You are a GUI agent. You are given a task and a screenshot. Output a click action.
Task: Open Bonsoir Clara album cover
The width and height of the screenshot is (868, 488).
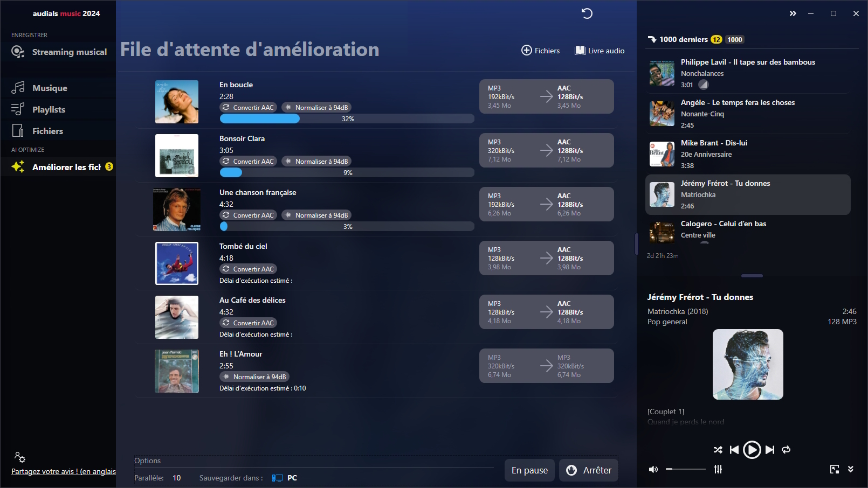pos(177,156)
